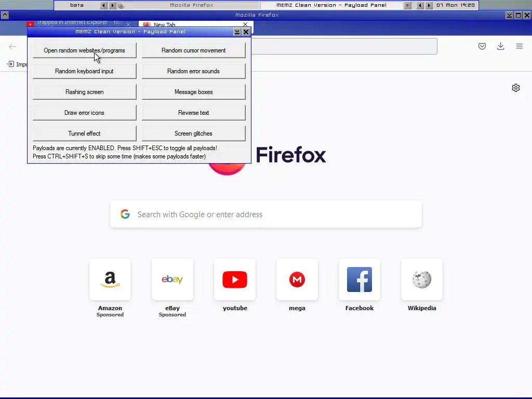Open the Firefox application menu (hamburger icon)
Image resolution: width=532 pixels, height=399 pixels.
[520, 46]
